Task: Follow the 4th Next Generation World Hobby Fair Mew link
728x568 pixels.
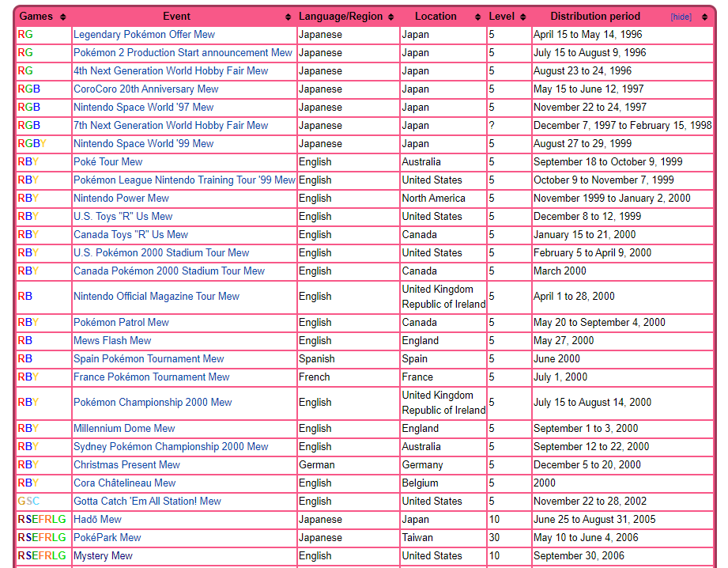Action: (171, 70)
